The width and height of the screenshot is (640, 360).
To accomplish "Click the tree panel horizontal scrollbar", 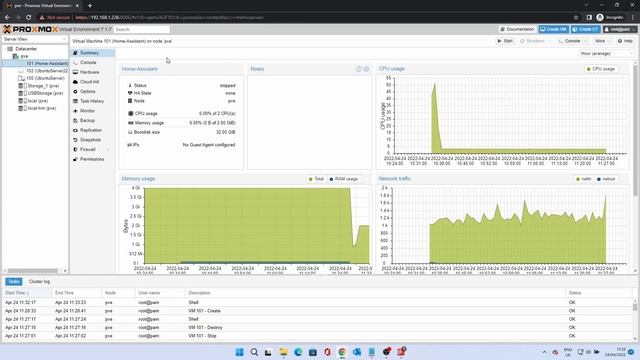I will tap(33, 271).
